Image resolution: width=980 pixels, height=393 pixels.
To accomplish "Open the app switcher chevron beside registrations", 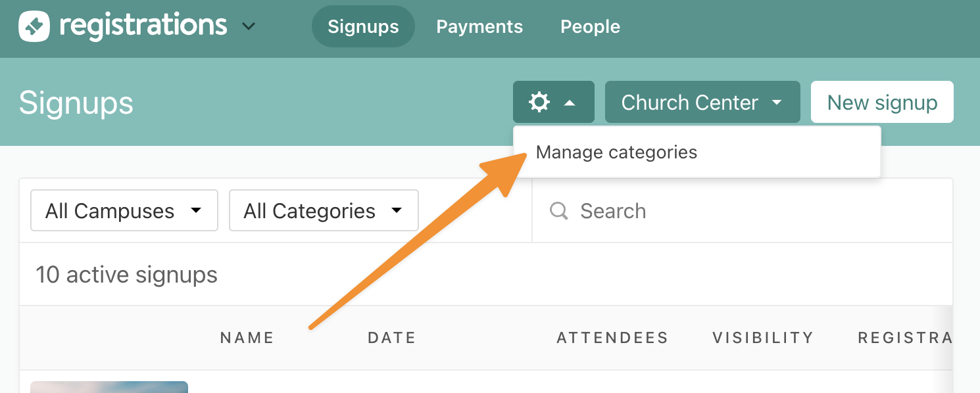I will pyautogui.click(x=248, y=27).
